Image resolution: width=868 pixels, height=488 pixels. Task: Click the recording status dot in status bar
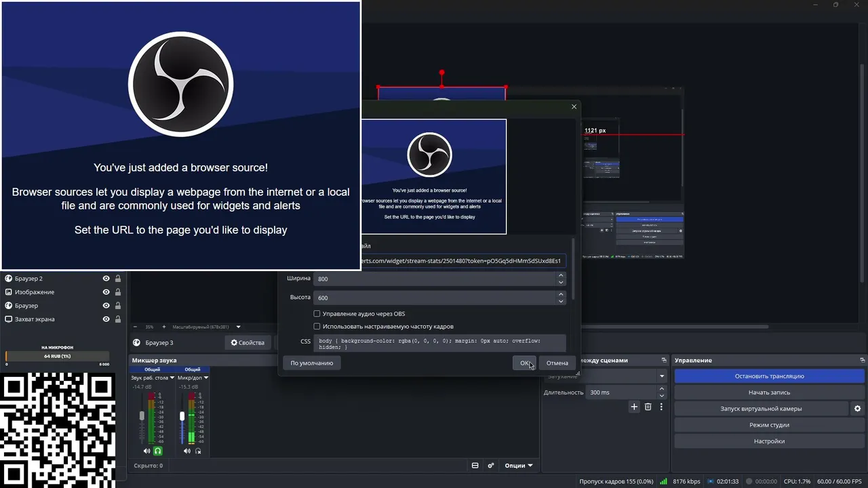pyautogui.click(x=749, y=481)
